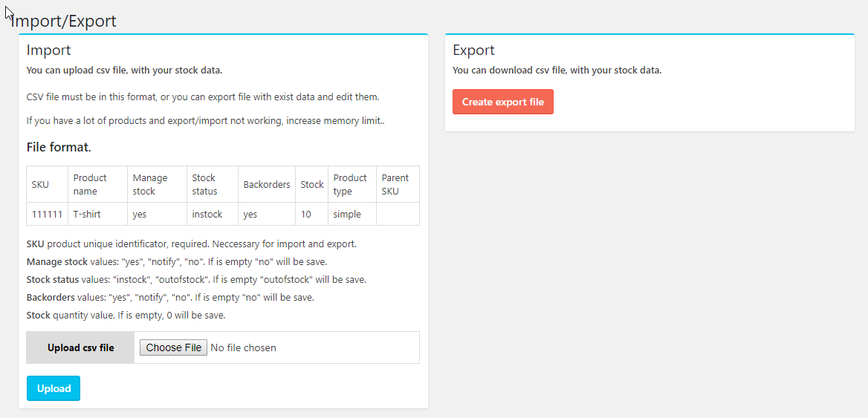Click the 'instock' table cell
868x418 pixels.
(207, 214)
